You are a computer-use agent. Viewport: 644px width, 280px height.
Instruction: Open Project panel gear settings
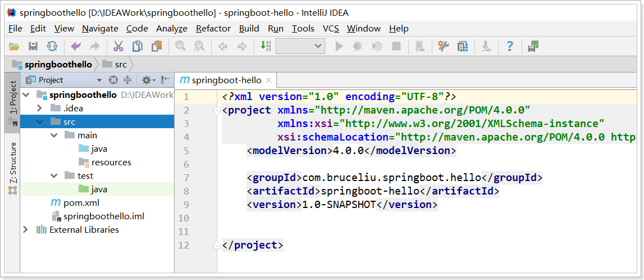coord(148,80)
